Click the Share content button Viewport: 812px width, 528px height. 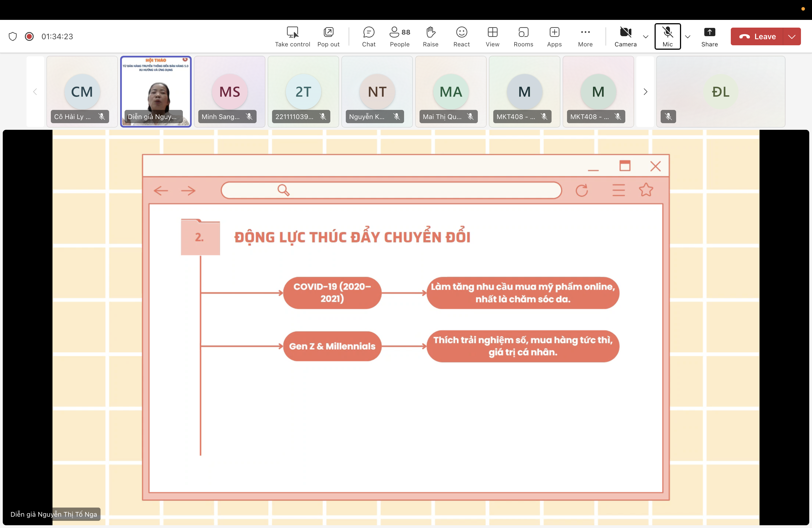[x=709, y=36]
